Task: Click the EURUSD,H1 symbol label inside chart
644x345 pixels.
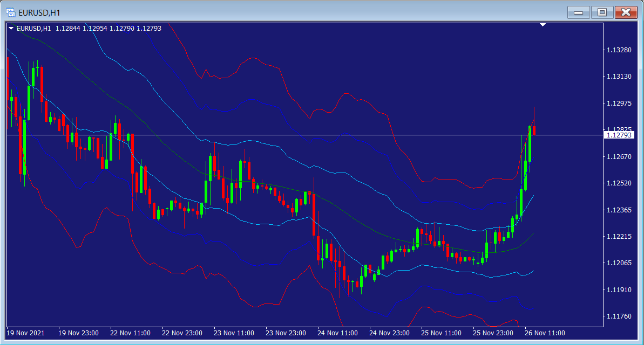Action: click(x=33, y=29)
